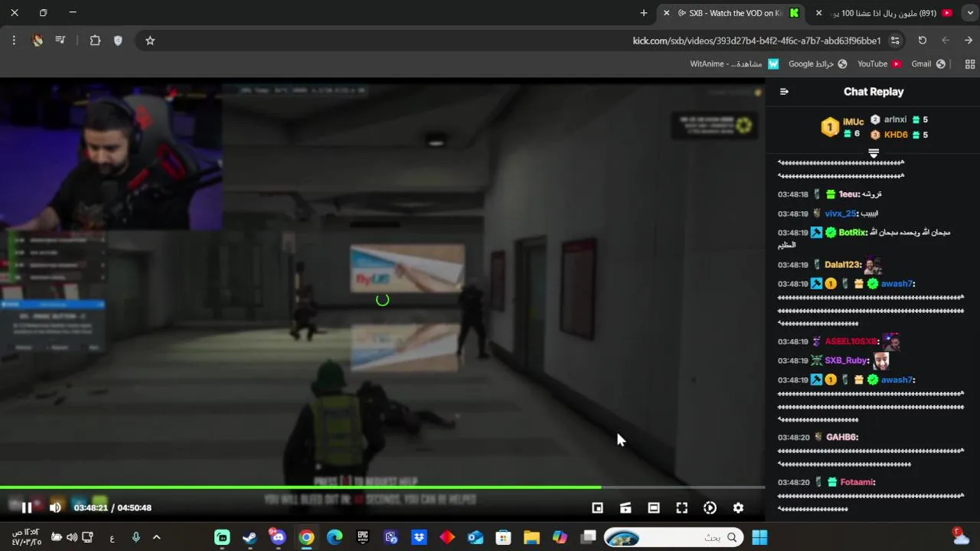Open the Extensions puzzle menu

[x=95, y=41]
